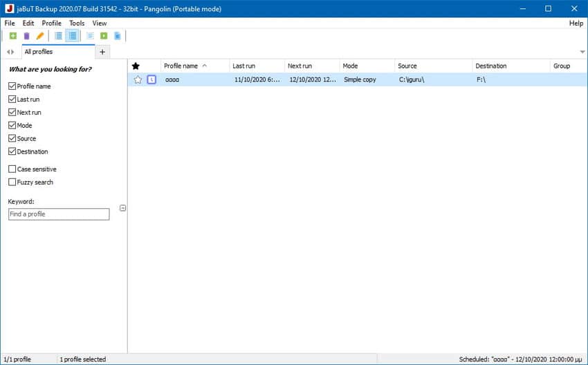
Task: Click the 1 profile selected status text
Action: tap(82, 359)
